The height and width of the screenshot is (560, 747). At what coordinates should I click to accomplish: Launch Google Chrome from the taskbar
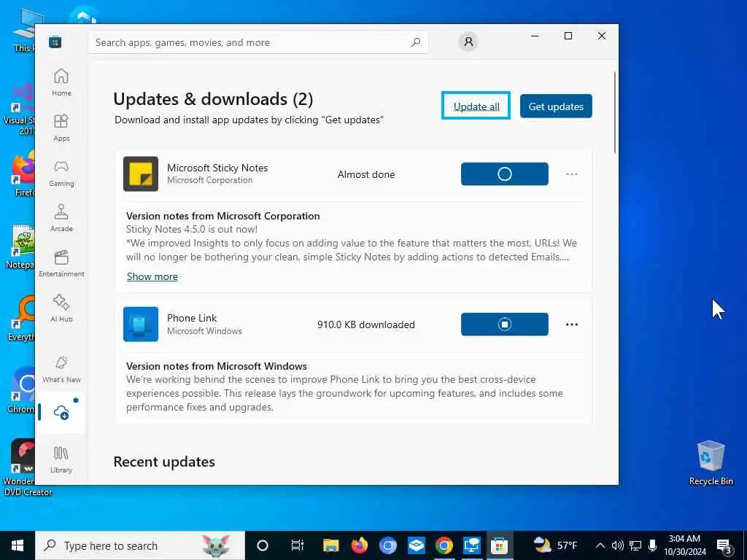[444, 545]
